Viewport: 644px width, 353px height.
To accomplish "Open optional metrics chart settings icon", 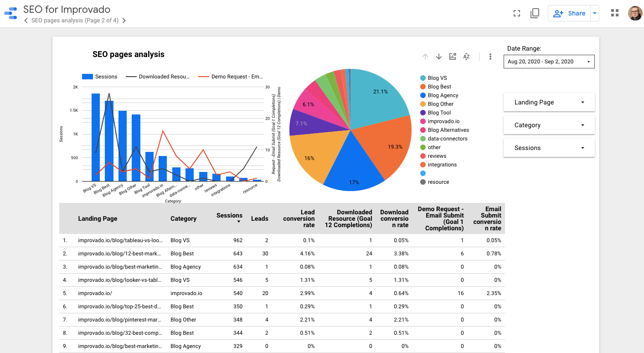I will pos(453,57).
